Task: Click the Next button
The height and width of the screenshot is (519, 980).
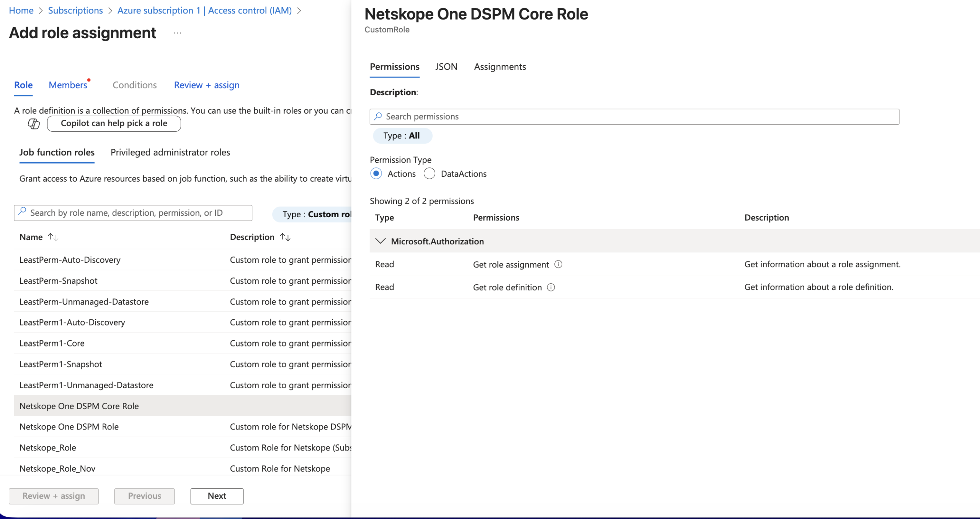Action: tap(217, 496)
